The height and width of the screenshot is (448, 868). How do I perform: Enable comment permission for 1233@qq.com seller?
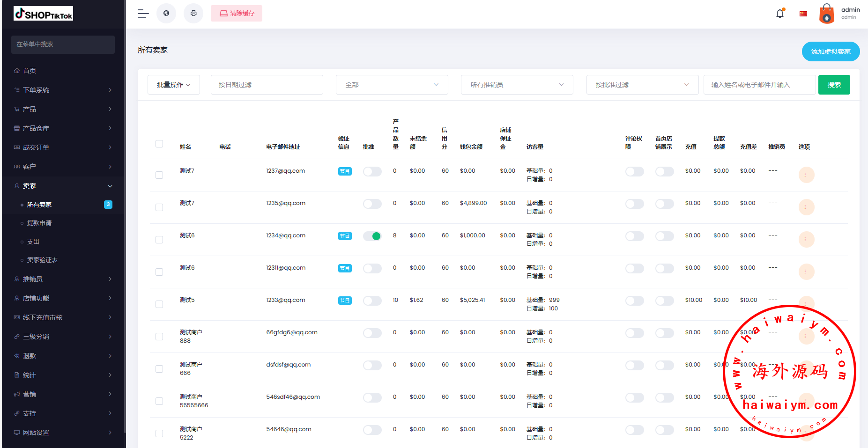(634, 301)
